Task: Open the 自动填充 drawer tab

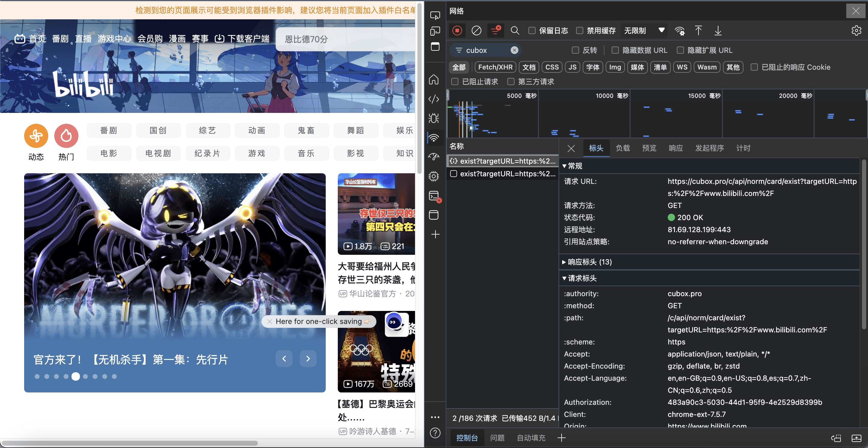Action: tap(531, 438)
